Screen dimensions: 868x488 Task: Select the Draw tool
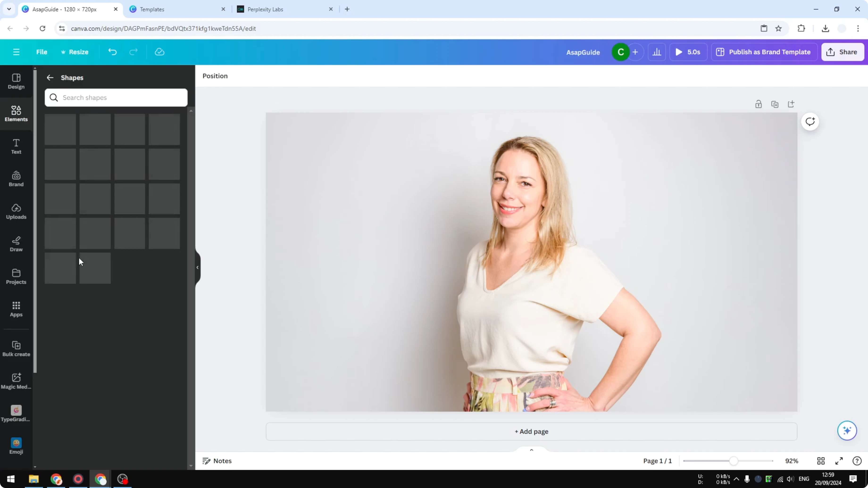click(x=16, y=244)
